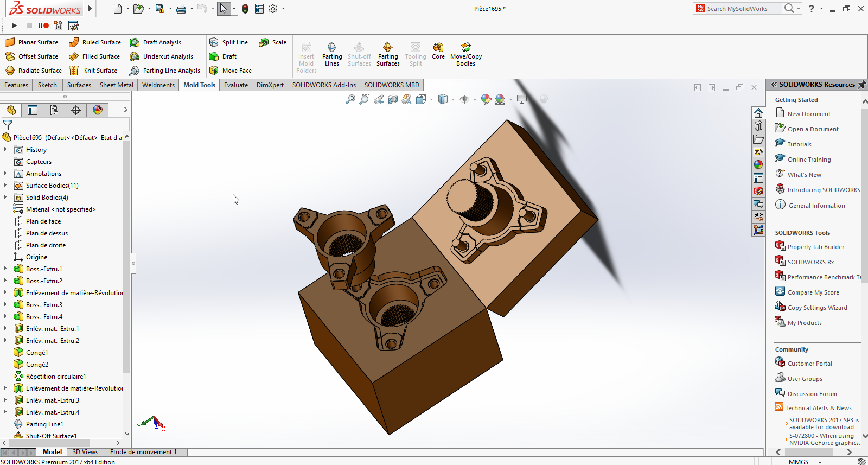The height and width of the screenshot is (465, 868).
Task: Choose the Offset Surface tool
Action: click(x=31, y=56)
